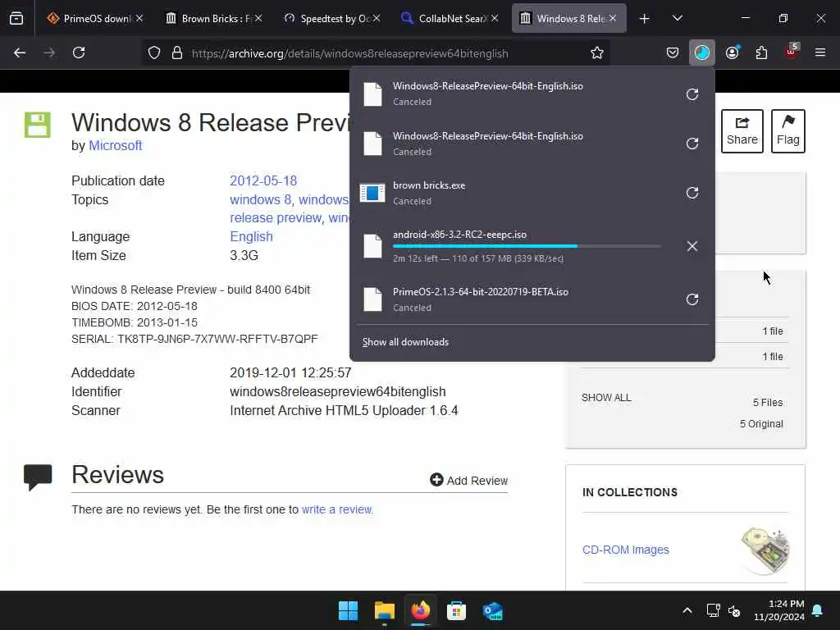Close the Brown Bricks tab
Screen dimensions: 840x630
point(258,19)
